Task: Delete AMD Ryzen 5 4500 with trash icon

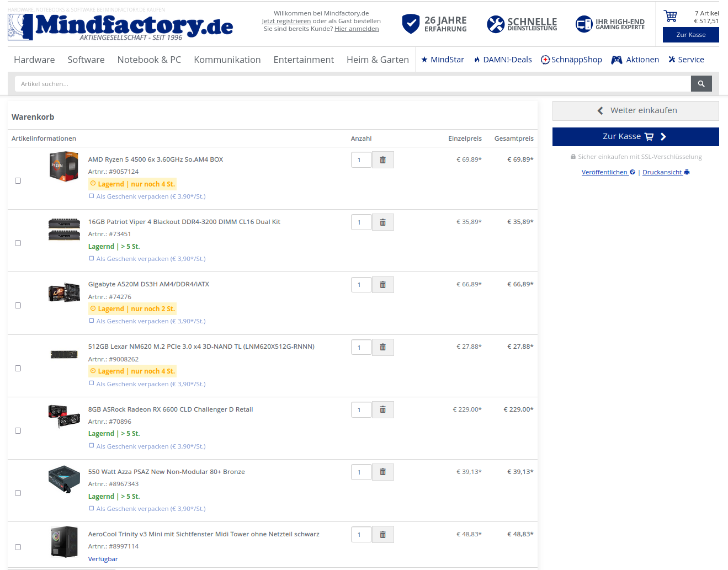Action: click(x=382, y=160)
